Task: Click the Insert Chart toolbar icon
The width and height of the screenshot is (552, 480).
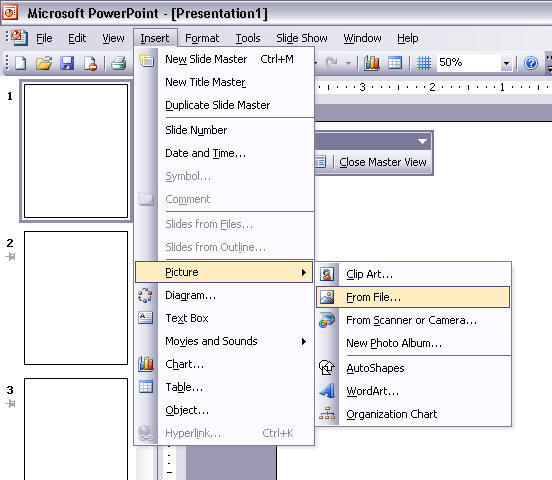Action: (x=372, y=63)
